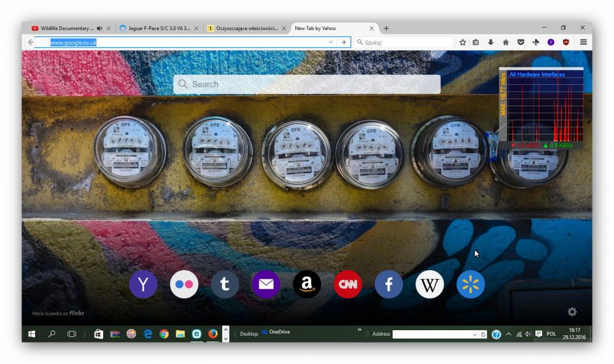Mute the Wildlife Documentary tab audio
614x364 pixels.
tap(100, 28)
